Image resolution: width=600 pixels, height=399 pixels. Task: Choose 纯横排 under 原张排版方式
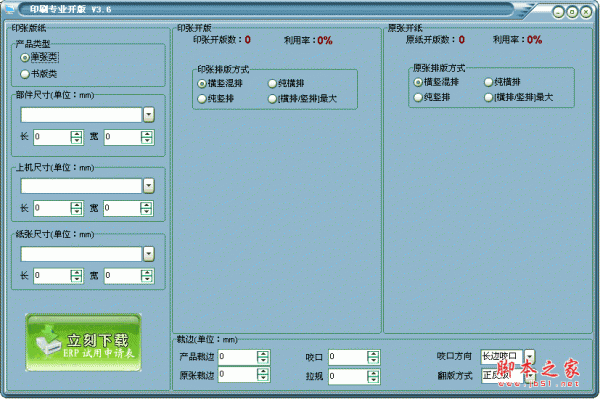coord(502,82)
